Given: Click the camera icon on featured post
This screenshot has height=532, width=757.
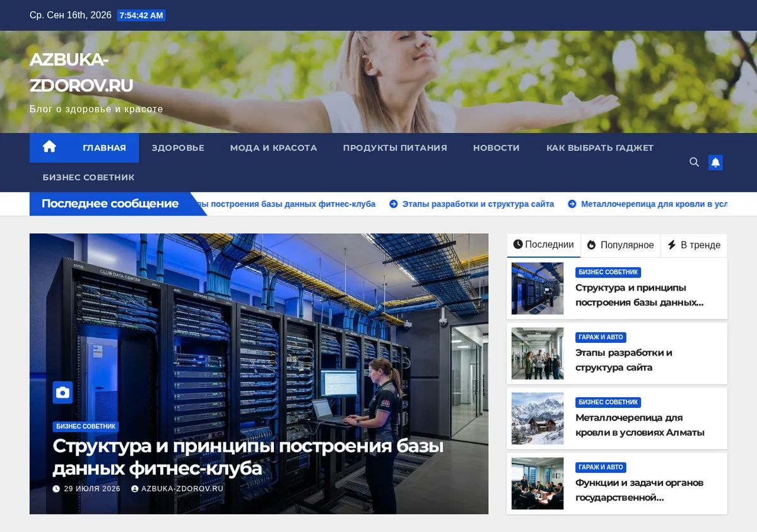Looking at the screenshot, I should pyautogui.click(x=62, y=392).
